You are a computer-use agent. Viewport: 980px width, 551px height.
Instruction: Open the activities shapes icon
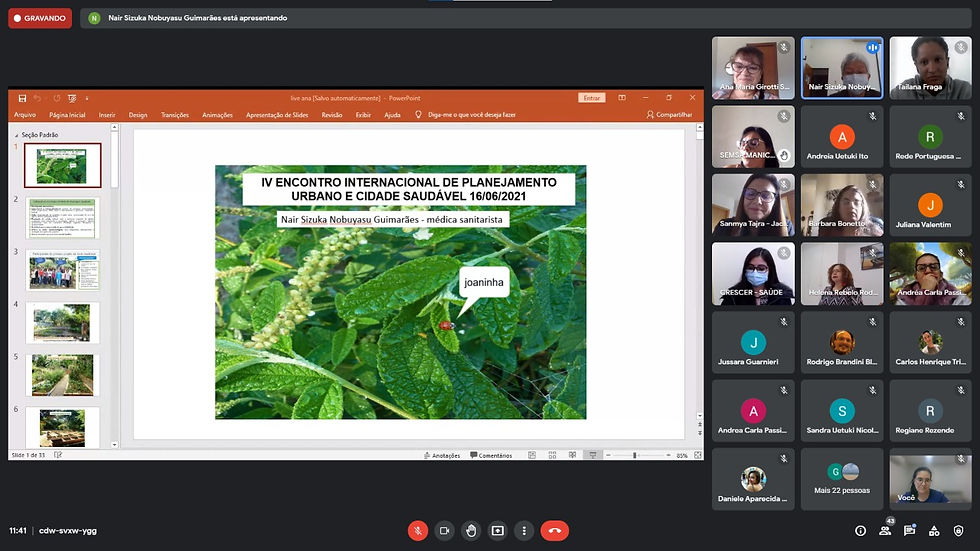pos(934,530)
